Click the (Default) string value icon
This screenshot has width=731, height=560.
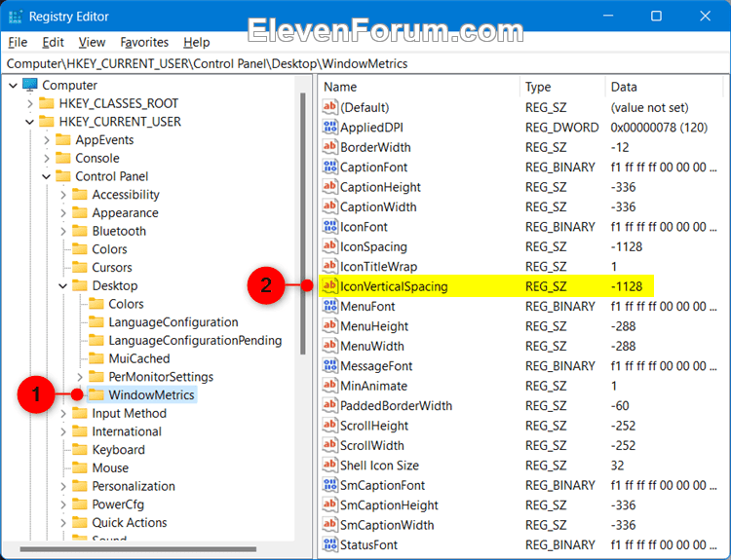(x=329, y=107)
